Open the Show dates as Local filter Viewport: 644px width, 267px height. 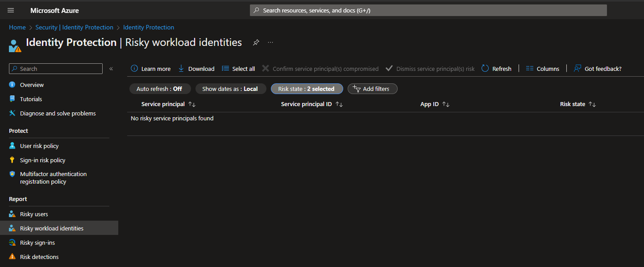click(231, 89)
